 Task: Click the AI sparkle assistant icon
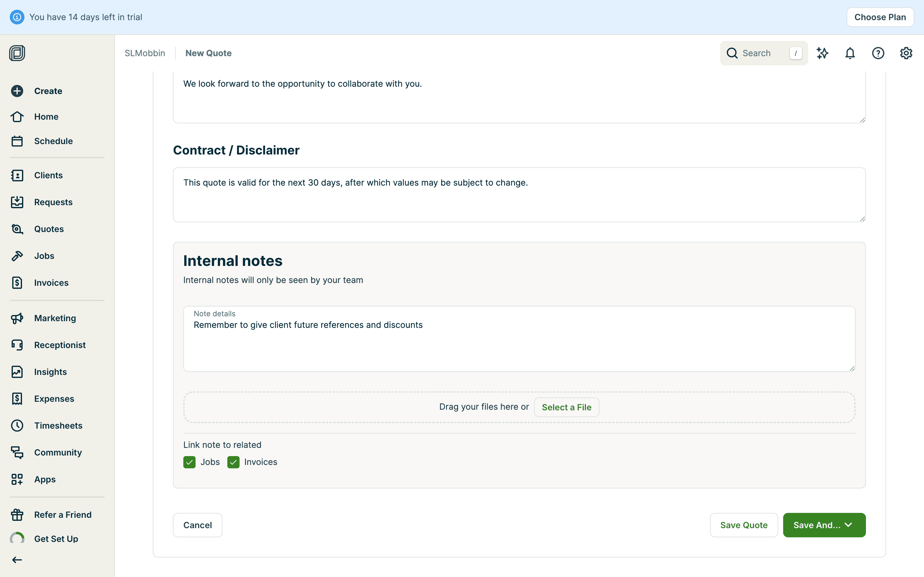(822, 53)
